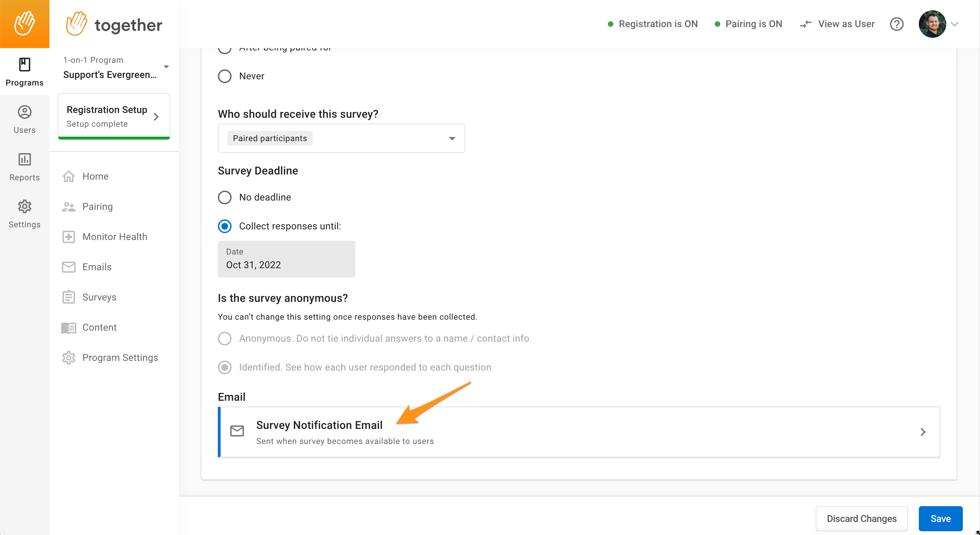The image size is (980, 535).
Task: Click the Surveys clipboard icon
Action: point(68,297)
